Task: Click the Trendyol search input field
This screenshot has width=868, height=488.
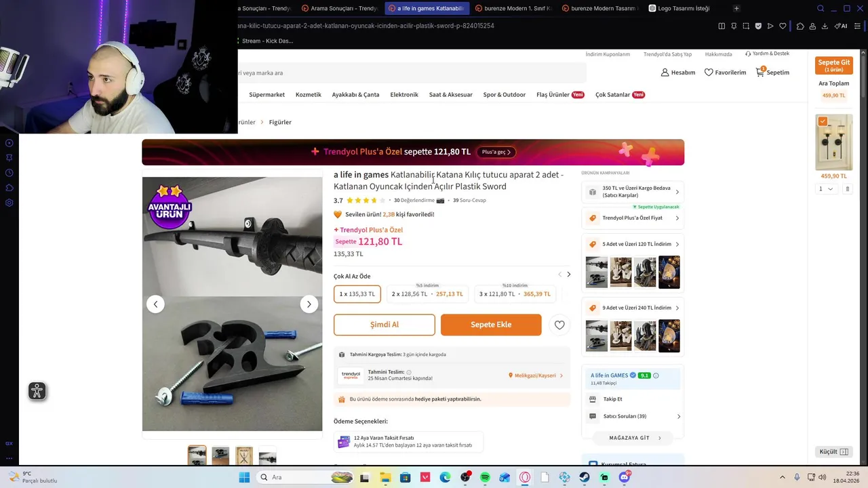Action: [x=412, y=73]
